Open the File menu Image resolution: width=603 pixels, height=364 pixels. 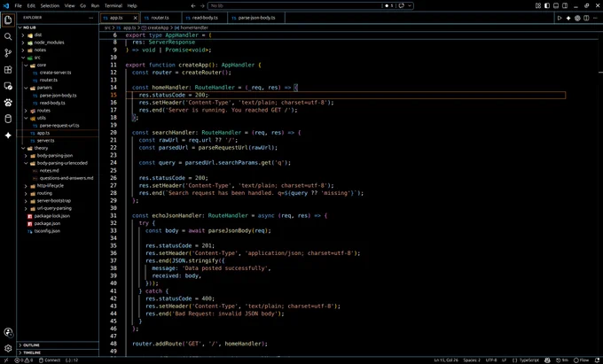pos(18,6)
